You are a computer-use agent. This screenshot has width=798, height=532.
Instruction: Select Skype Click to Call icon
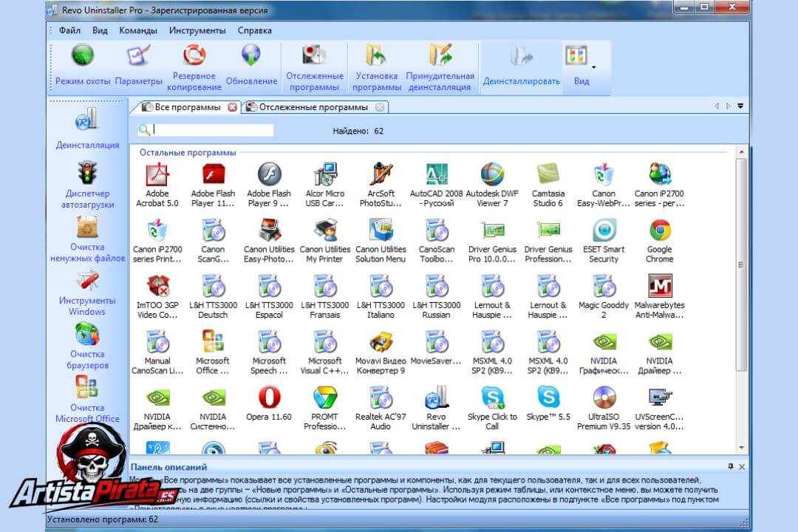492,409
